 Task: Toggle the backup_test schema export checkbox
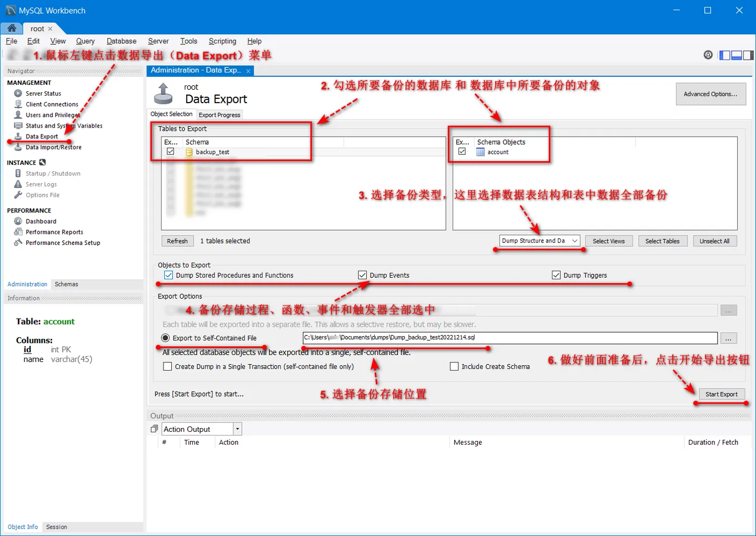(171, 152)
